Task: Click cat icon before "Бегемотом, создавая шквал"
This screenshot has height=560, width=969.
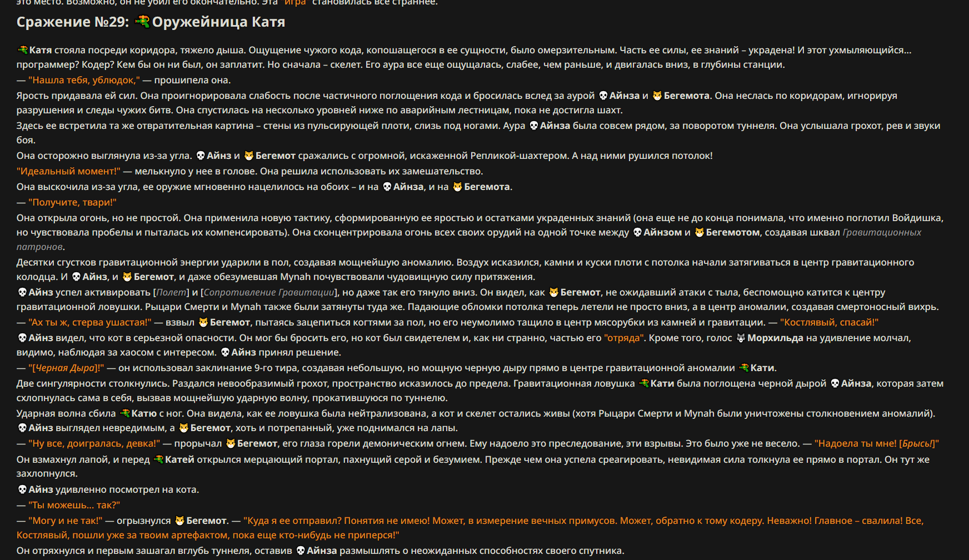Action: tap(700, 232)
